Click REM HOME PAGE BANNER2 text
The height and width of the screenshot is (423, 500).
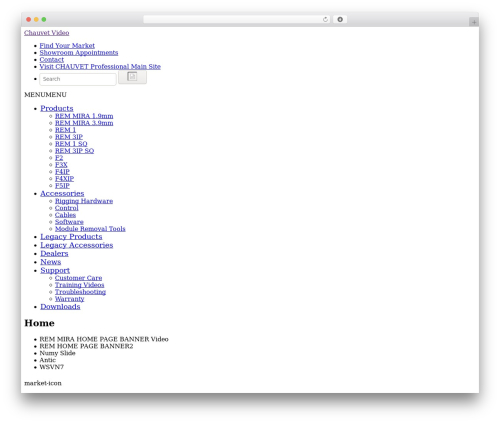[x=86, y=346]
